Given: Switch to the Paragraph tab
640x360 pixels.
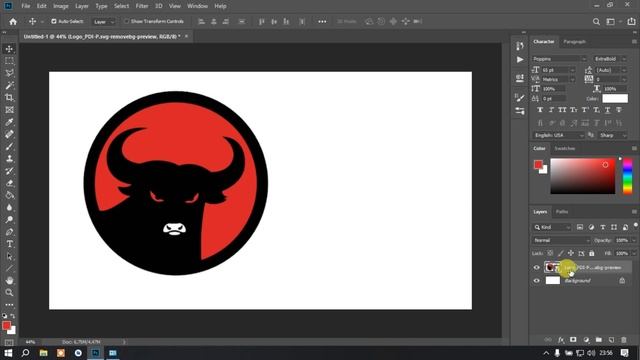Looking at the screenshot, I should 574,42.
